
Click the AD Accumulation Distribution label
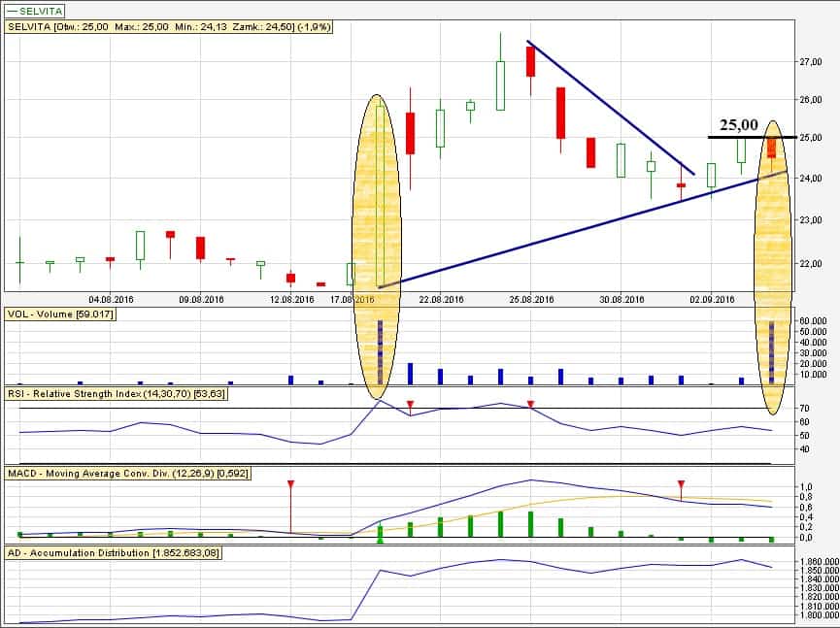click(x=113, y=553)
